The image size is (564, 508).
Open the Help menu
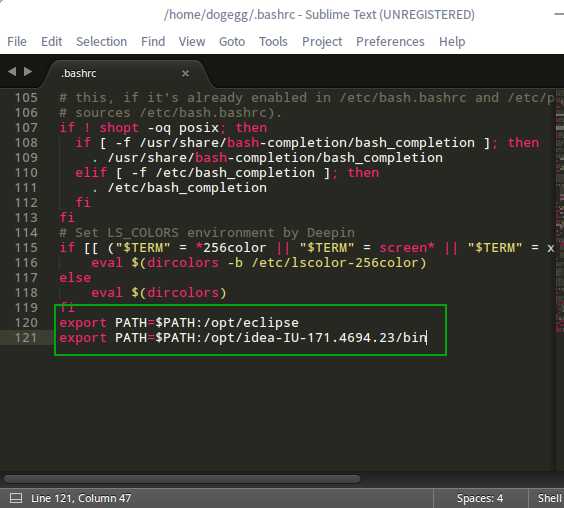coord(452,42)
